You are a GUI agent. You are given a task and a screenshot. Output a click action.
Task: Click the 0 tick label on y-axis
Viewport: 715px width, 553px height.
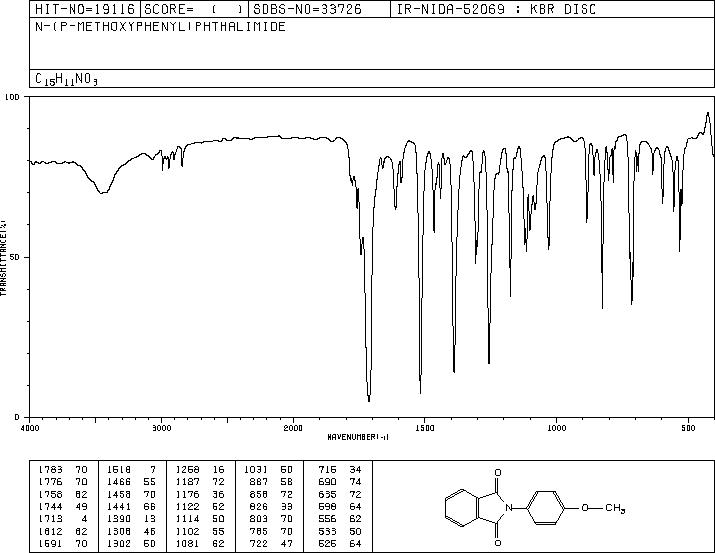click(17, 417)
